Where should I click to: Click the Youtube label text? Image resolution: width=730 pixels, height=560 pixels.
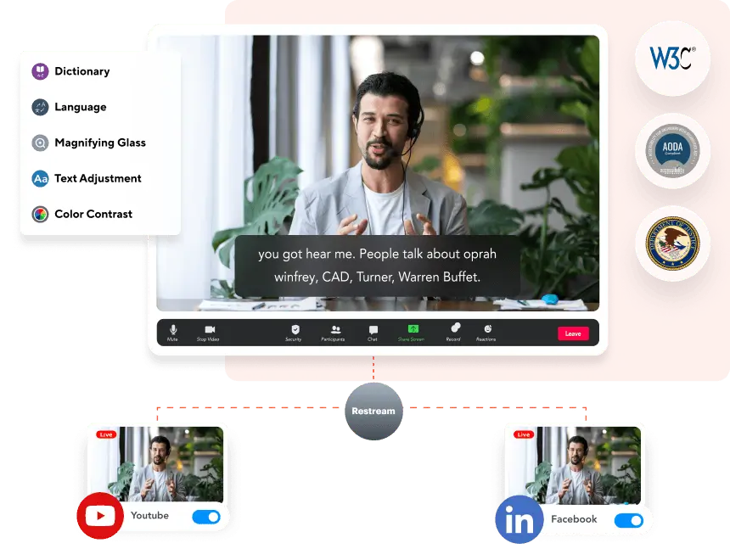[150, 515]
